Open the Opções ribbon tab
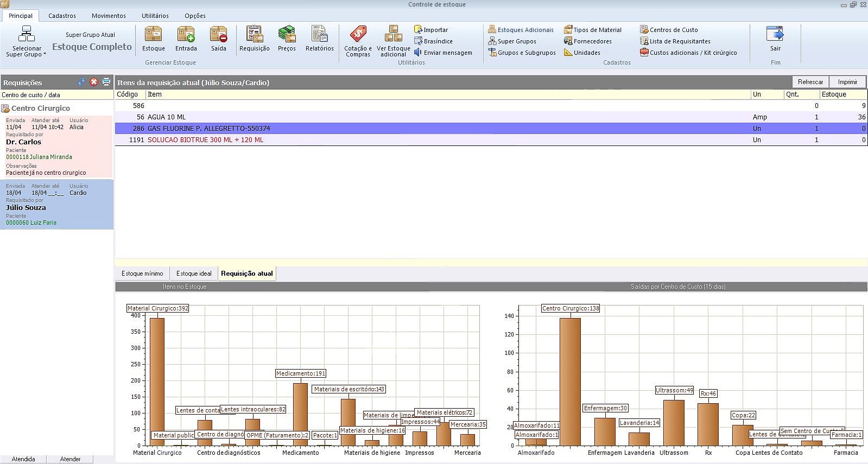This screenshot has width=868, height=464. pos(195,16)
